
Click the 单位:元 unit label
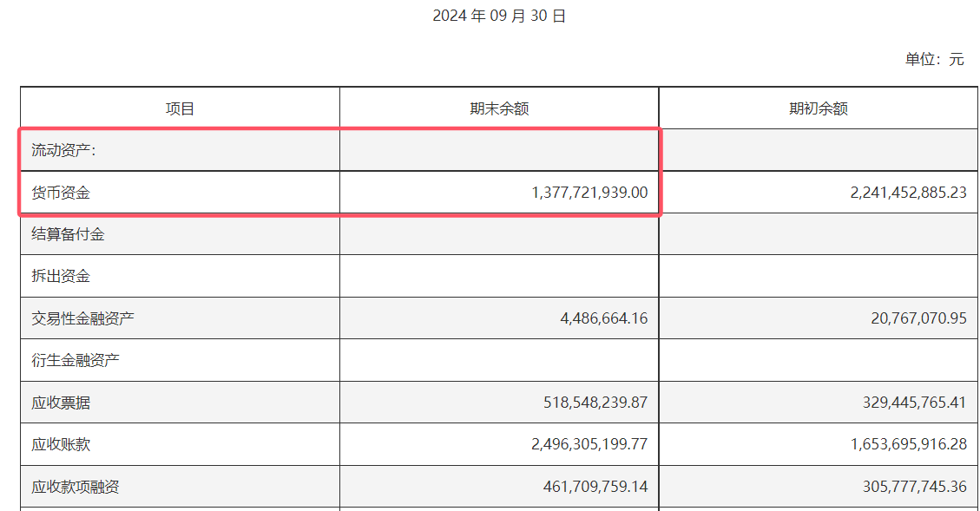click(x=934, y=59)
